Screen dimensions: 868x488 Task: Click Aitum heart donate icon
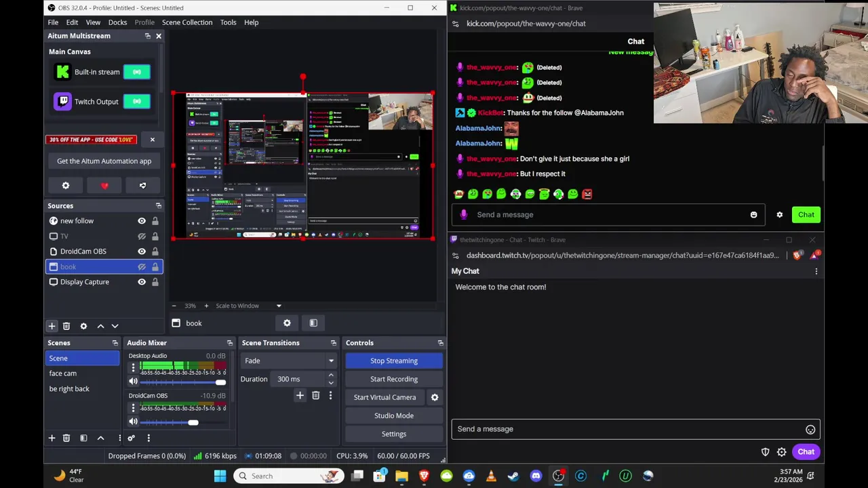coord(104,186)
